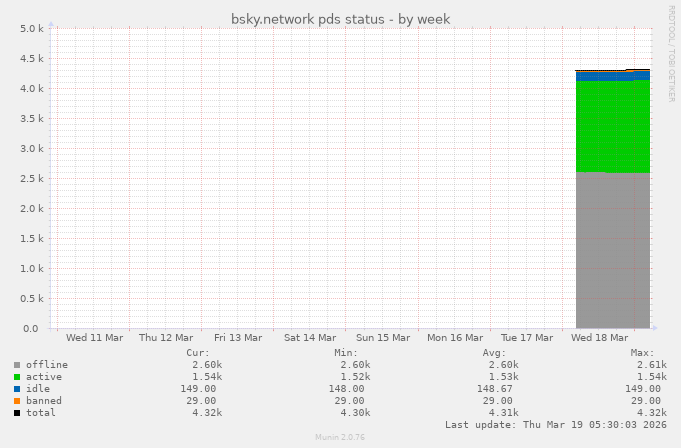This screenshot has height=448, width=681.
Task: Click offline max value 2.61k
Action: [651, 365]
